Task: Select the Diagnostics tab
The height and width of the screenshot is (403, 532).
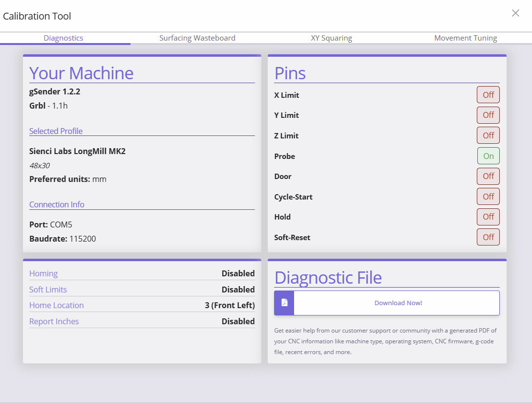Action: click(64, 38)
